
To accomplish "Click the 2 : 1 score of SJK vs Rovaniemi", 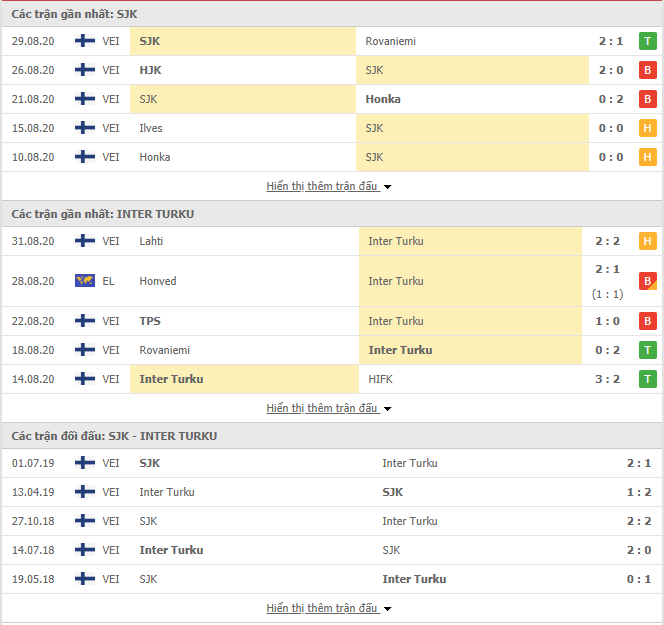I will click(611, 41).
